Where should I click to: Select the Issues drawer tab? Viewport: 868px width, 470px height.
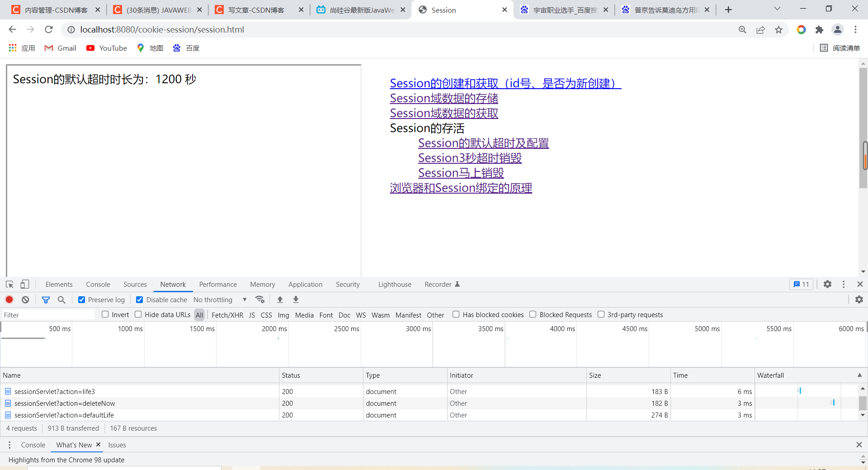[117, 445]
